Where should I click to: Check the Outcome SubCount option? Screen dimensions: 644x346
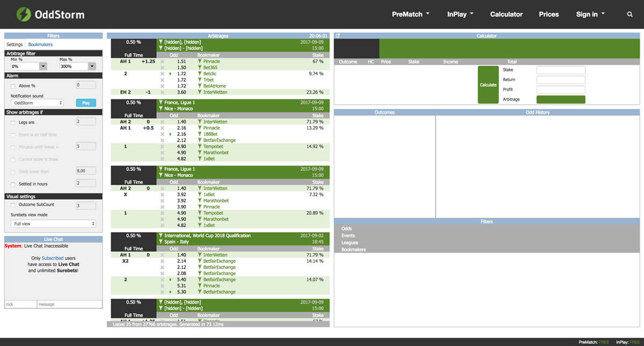point(13,205)
